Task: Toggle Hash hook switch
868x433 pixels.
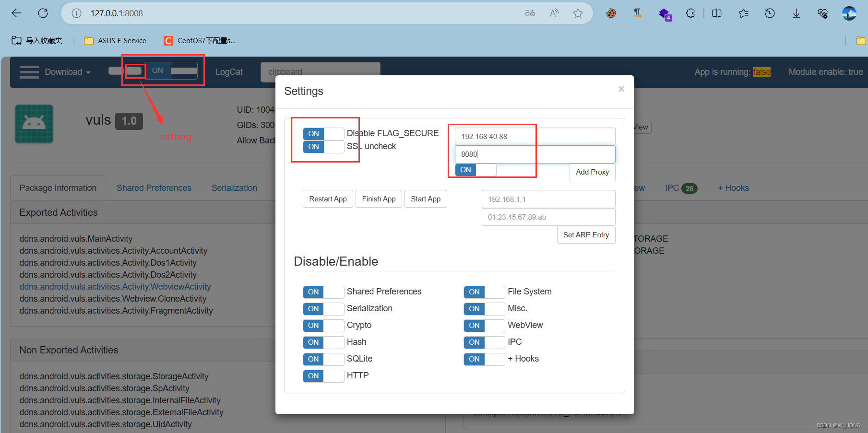Action: [x=323, y=342]
